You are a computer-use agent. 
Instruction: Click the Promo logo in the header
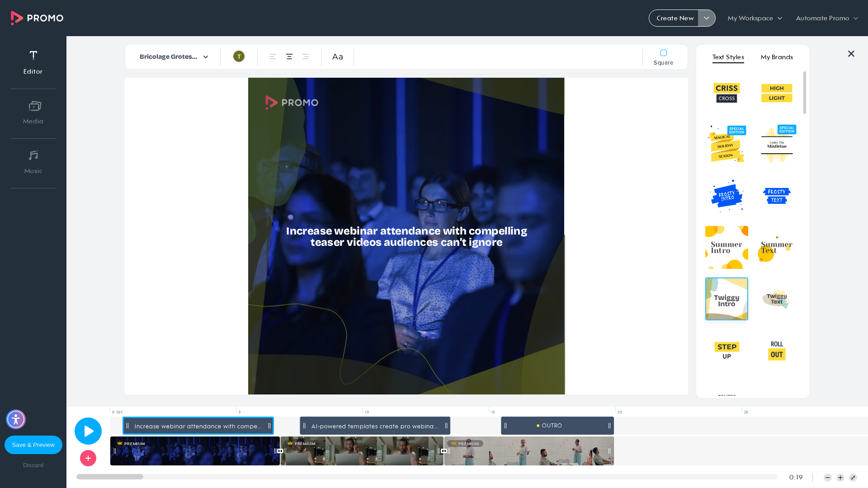click(37, 18)
